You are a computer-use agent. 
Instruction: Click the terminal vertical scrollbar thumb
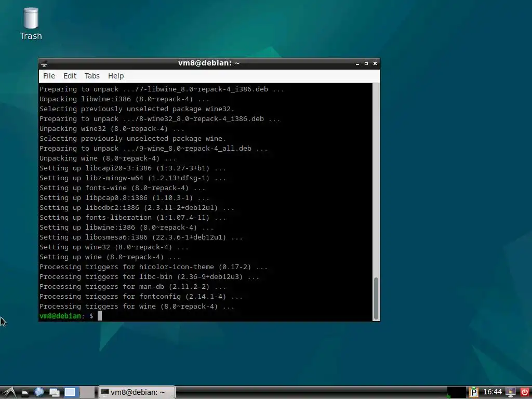pos(376,299)
